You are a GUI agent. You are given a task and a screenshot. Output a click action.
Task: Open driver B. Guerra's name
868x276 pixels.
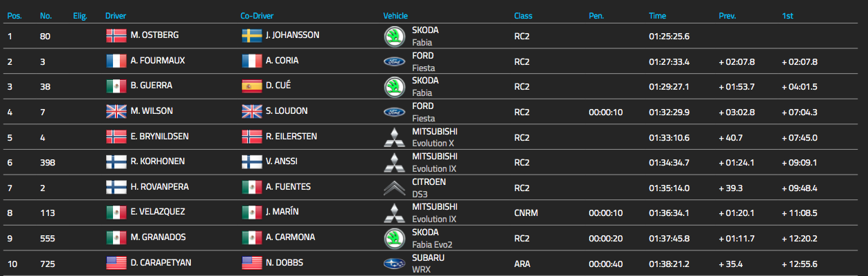(x=151, y=86)
